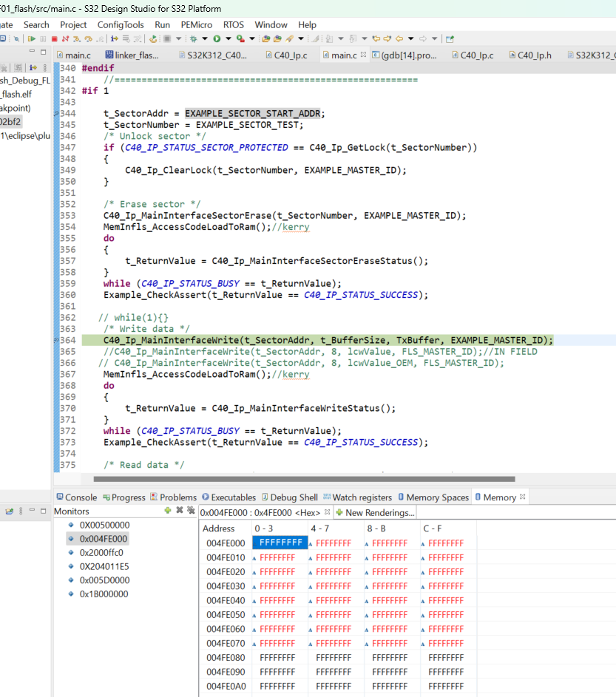Open the RTOS menu
The height and width of the screenshot is (697, 616).
coord(234,25)
